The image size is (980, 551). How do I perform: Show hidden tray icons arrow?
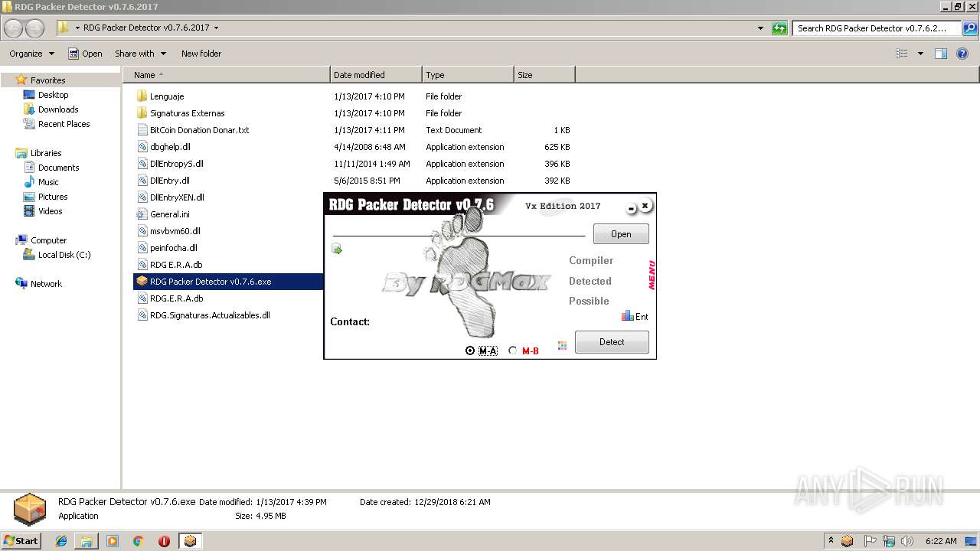[831, 540]
